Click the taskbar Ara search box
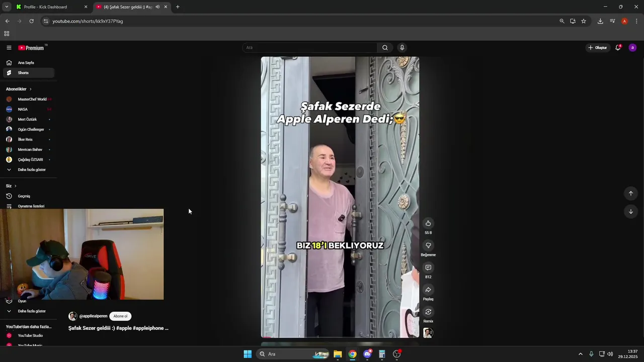Screen dimensions: 644x362 (x=293, y=354)
